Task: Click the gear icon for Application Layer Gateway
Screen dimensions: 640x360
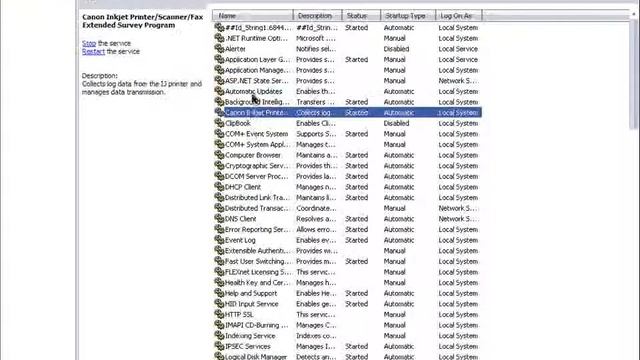Action: (219, 60)
